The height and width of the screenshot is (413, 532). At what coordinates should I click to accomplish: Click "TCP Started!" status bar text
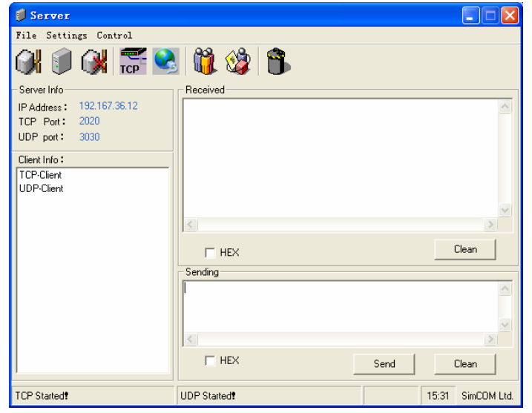click(x=42, y=396)
